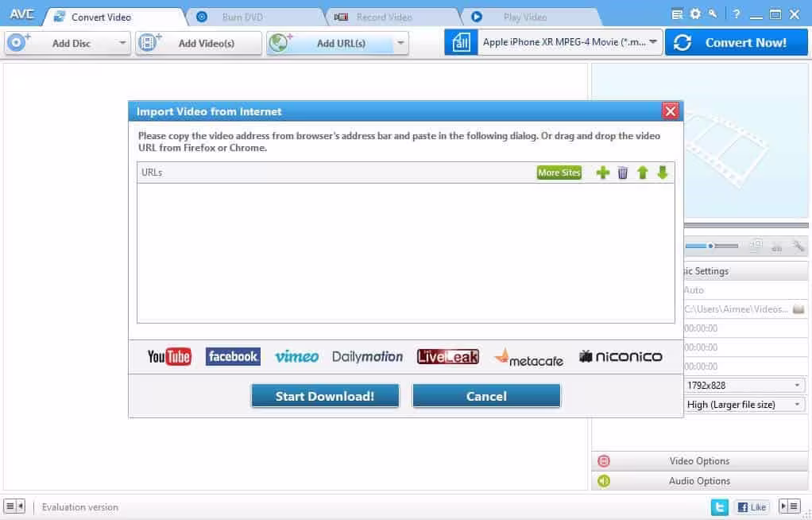Screen dimensions: 812x520
Task: Click the output profile All icon
Action: (x=461, y=42)
